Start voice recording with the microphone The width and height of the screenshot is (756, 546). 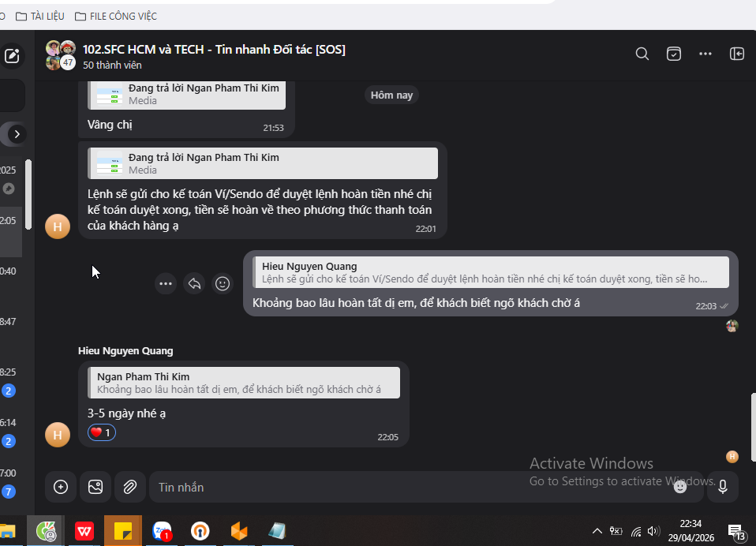coord(723,487)
